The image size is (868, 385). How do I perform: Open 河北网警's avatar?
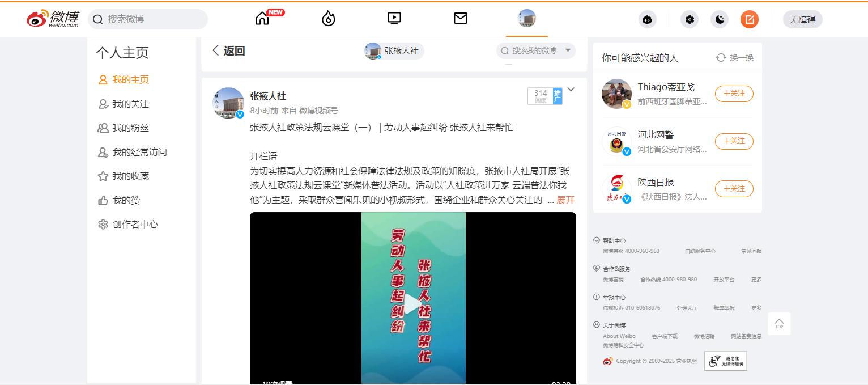pos(616,141)
